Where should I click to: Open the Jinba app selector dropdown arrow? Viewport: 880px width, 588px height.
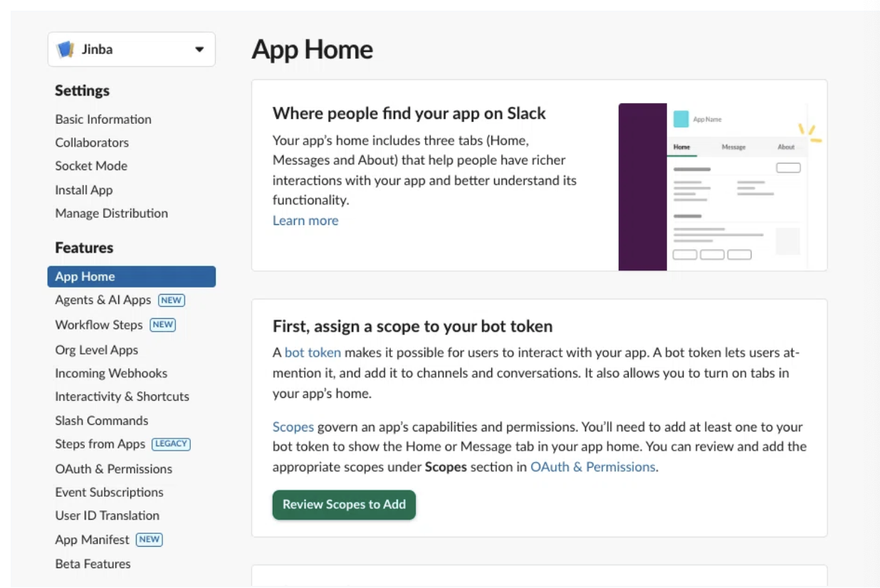199,50
